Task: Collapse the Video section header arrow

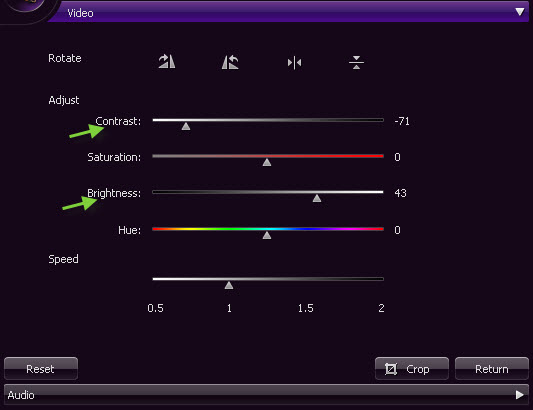Action: coord(520,12)
